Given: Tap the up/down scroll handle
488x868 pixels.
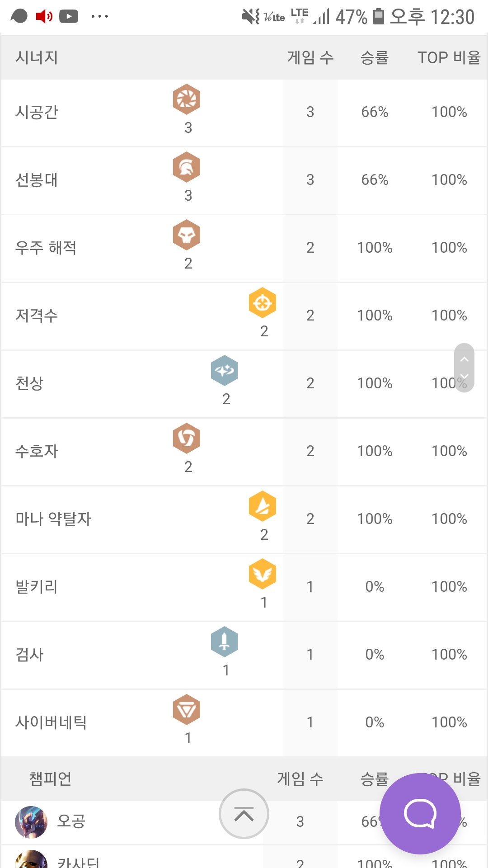Looking at the screenshot, I should click(464, 368).
